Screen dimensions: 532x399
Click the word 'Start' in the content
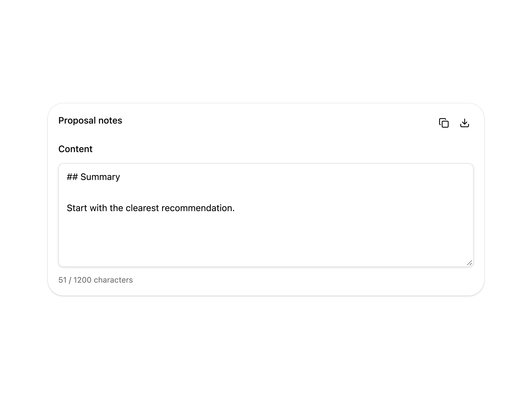tap(77, 208)
